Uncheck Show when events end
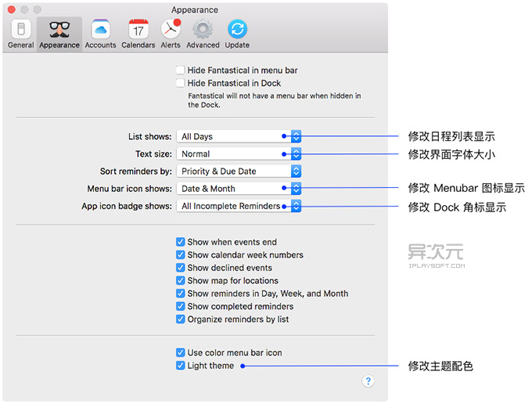This screenshot has width=532, height=404. click(x=181, y=242)
